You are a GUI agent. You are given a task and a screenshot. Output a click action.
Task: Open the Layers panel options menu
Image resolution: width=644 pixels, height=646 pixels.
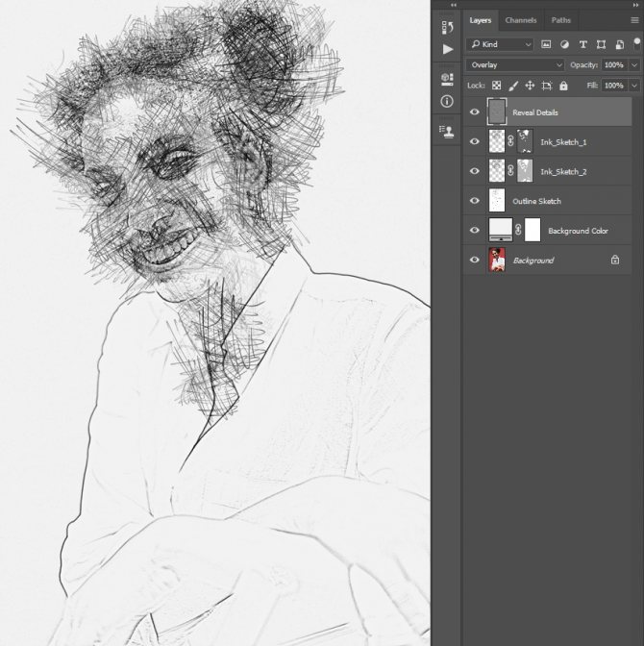(636, 19)
